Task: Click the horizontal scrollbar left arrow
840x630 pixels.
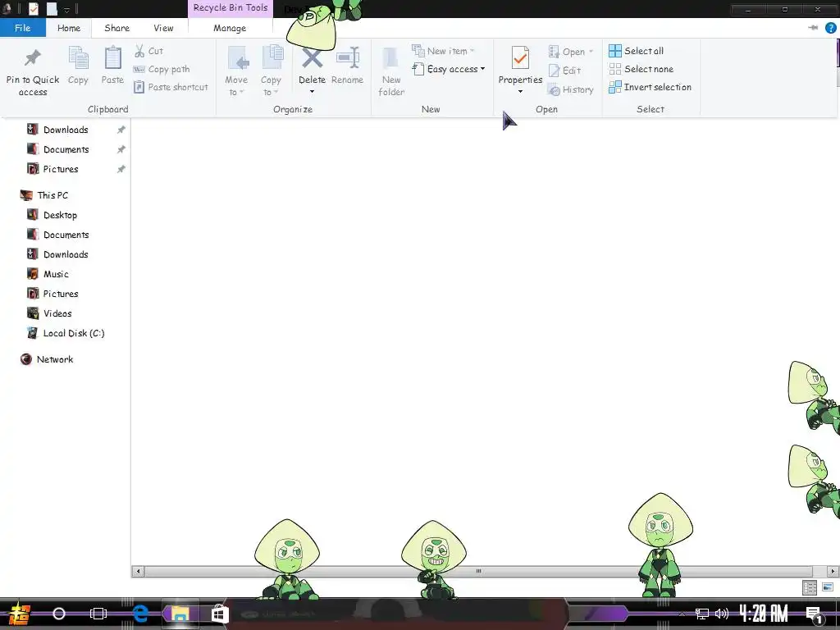Action: pos(138,571)
